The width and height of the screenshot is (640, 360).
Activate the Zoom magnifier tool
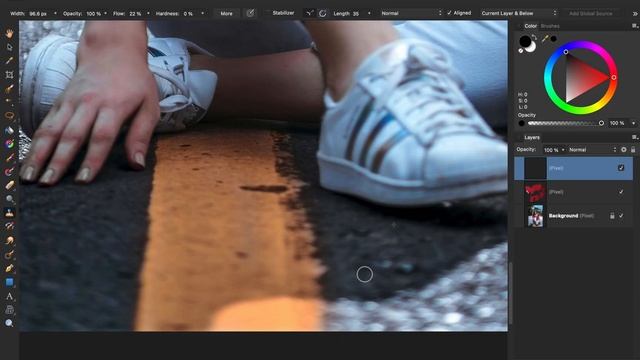[9, 323]
